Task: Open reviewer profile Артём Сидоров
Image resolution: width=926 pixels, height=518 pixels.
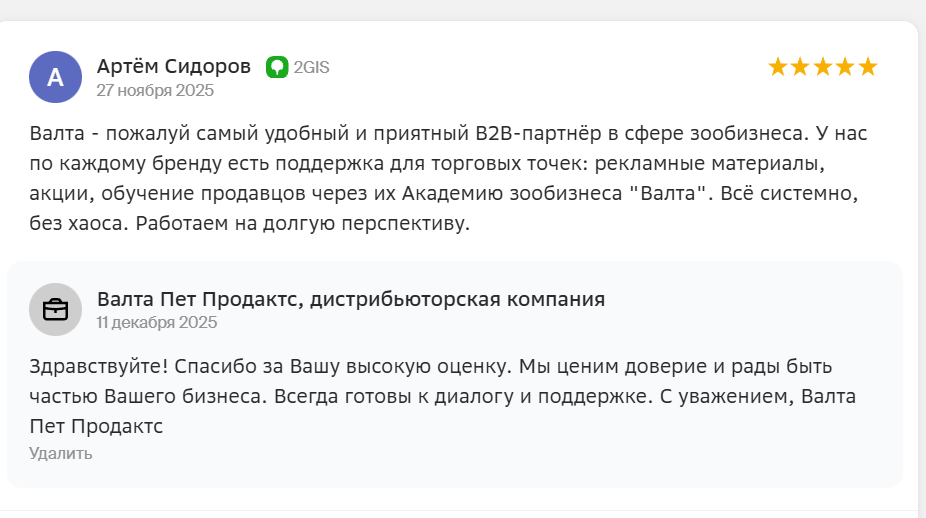Action: click(x=174, y=67)
